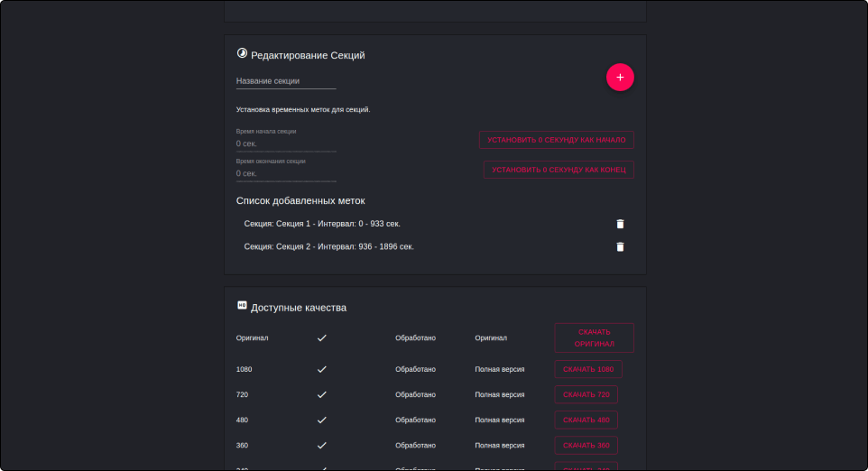Screen dimensions: 868x471
Task: Click the Время начала секции field
Action: click(285, 143)
